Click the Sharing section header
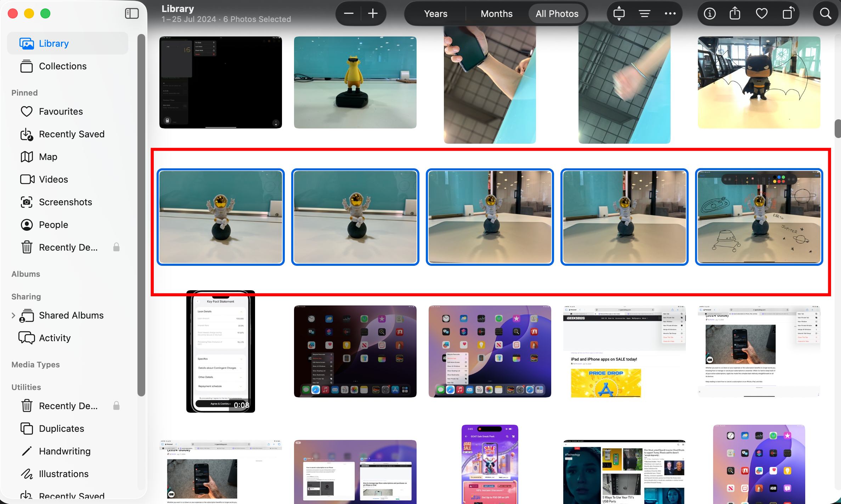This screenshot has width=841, height=504. 26,297
